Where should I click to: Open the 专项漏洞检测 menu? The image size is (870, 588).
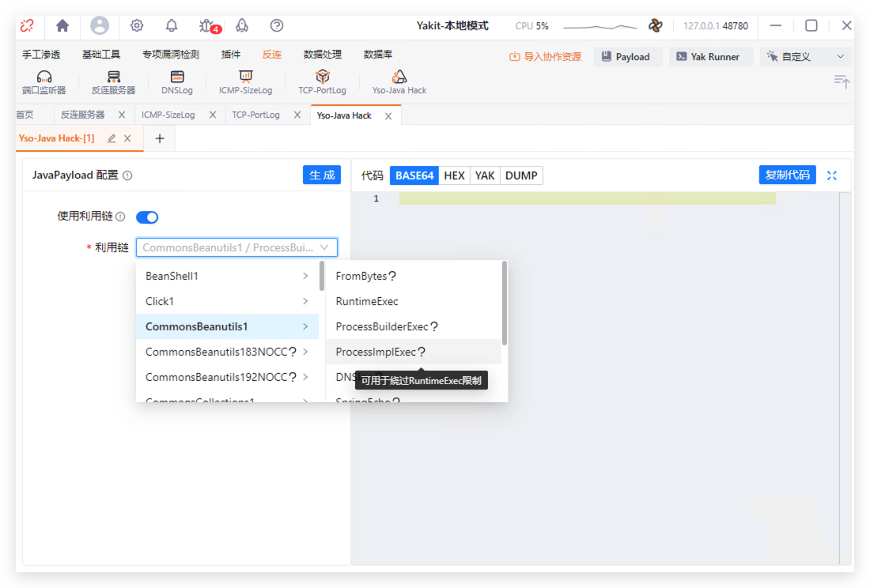170,55
